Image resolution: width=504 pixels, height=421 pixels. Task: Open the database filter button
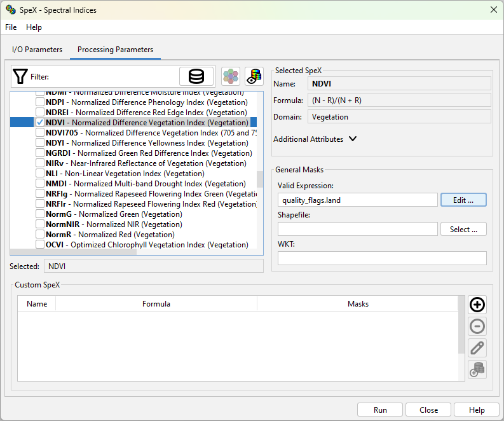tap(196, 76)
